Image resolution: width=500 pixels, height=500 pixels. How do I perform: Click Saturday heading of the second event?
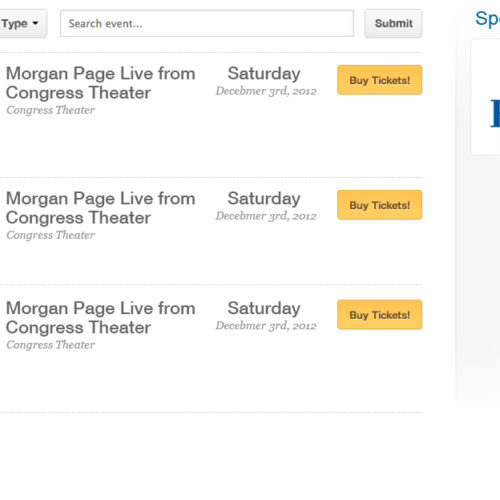click(264, 199)
